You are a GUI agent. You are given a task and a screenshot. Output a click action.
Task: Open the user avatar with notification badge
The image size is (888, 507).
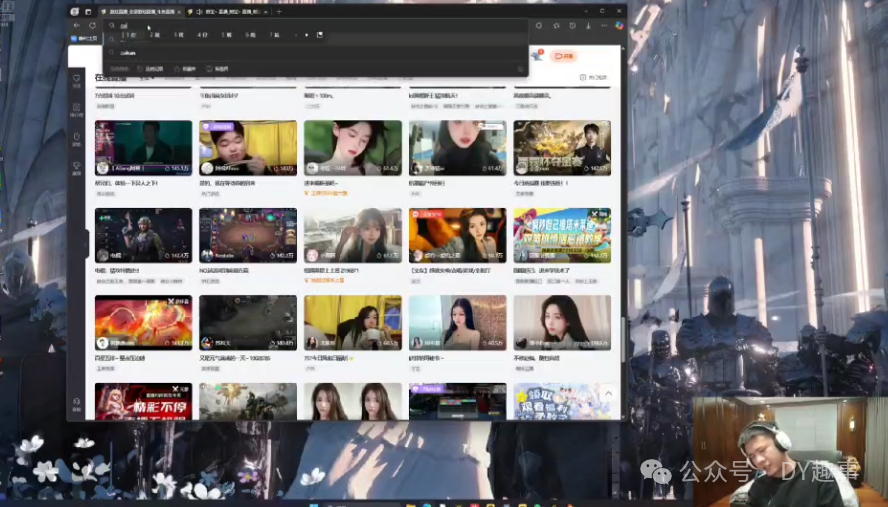(x=537, y=55)
